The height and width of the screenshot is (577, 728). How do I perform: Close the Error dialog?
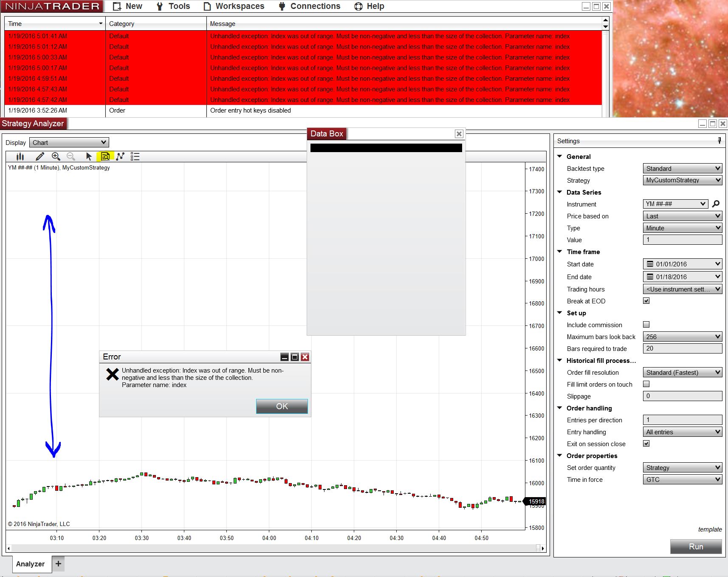coord(305,357)
